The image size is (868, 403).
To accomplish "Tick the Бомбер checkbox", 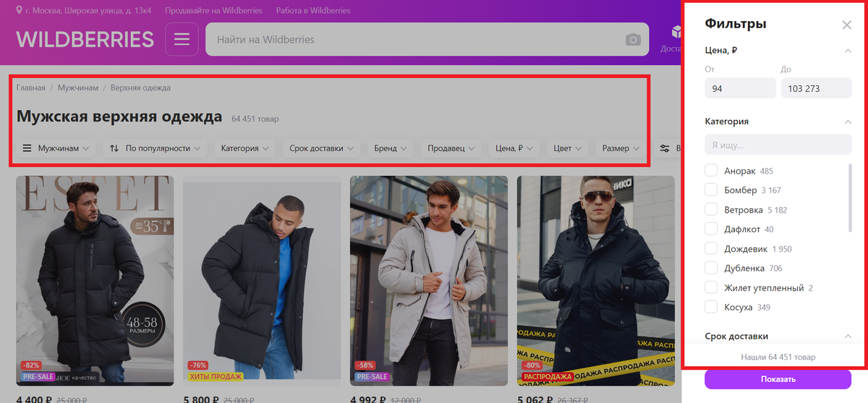I will coord(711,190).
